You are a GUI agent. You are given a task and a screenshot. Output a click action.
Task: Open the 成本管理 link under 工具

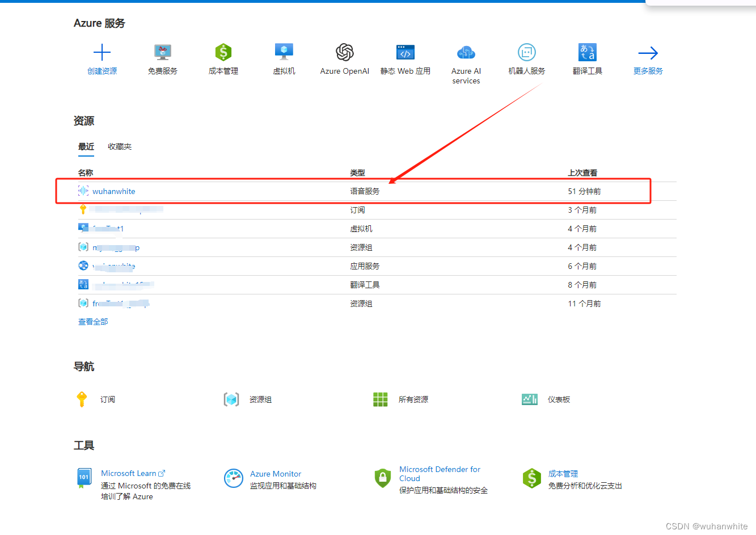tap(563, 474)
